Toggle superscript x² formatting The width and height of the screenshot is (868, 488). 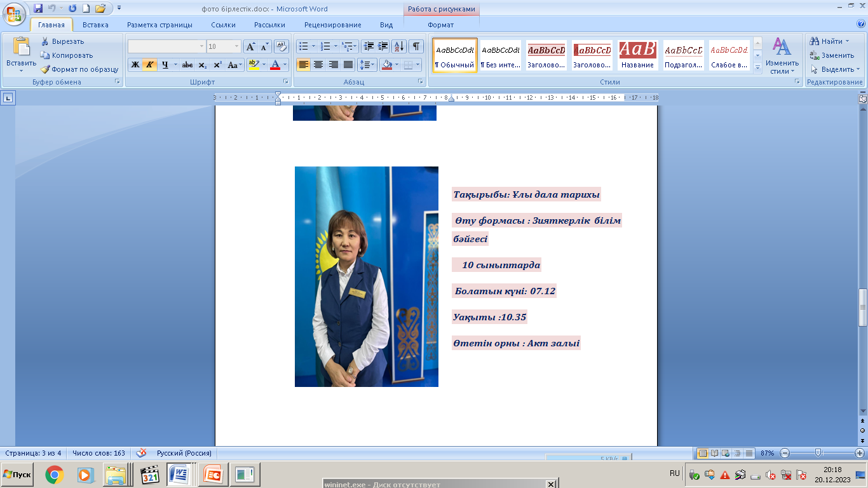tap(217, 65)
